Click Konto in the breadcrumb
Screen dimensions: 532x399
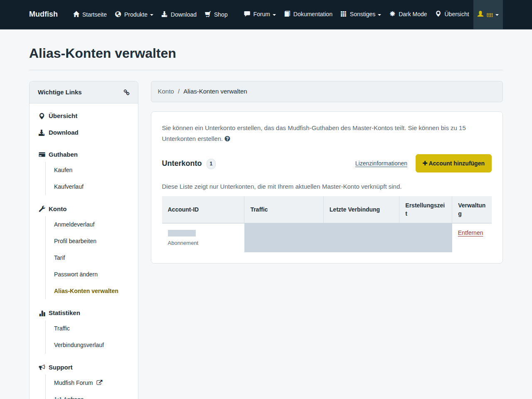[x=166, y=91]
